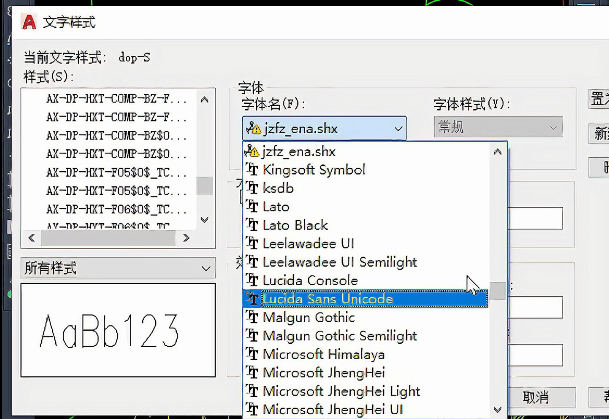Click the 取消 button
The height and width of the screenshot is (419, 609).
[536, 397]
